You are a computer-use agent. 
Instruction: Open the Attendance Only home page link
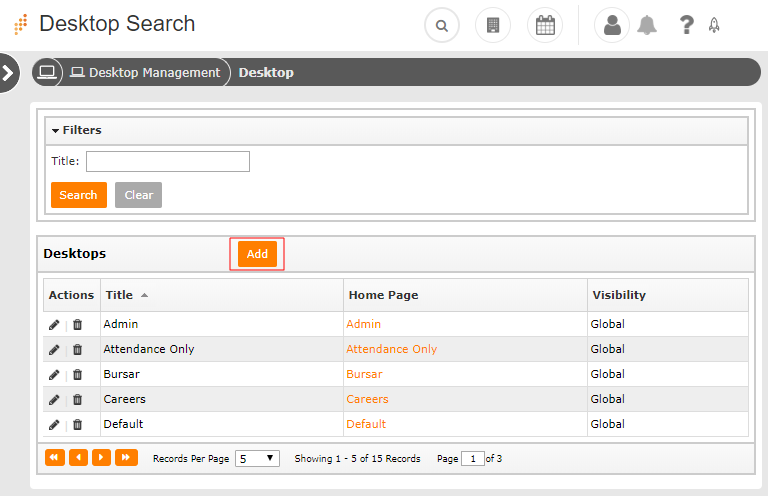coord(391,349)
